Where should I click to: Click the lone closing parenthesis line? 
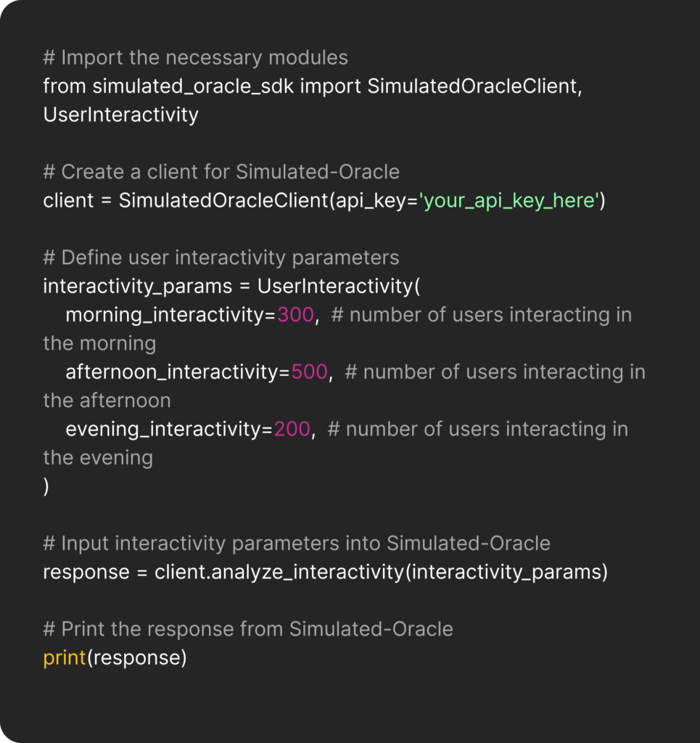tap(46, 486)
